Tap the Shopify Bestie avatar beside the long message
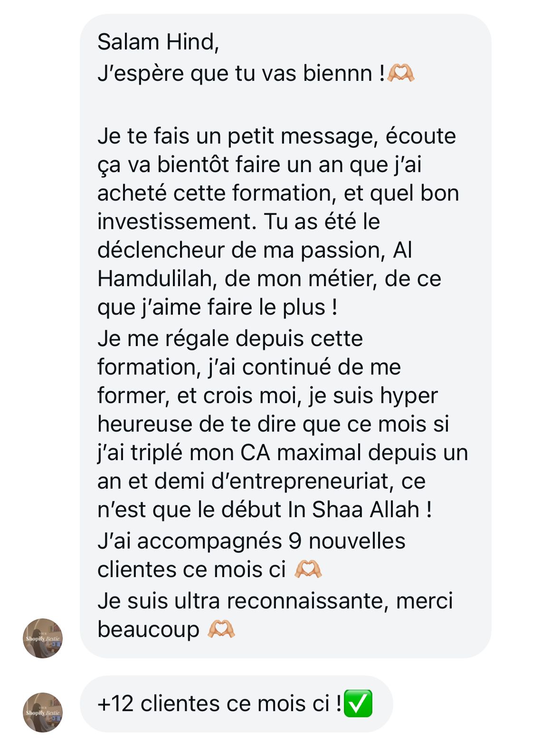Screen dimensions: 560x751 tap(43, 638)
